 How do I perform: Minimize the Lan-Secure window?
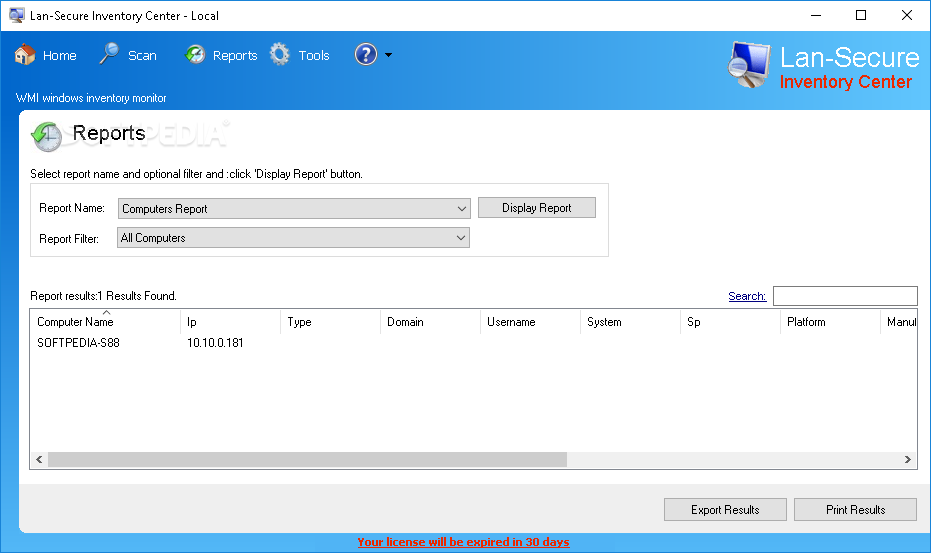(x=816, y=15)
